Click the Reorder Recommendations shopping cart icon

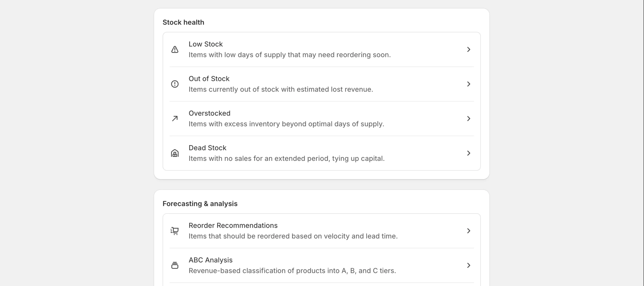point(174,231)
